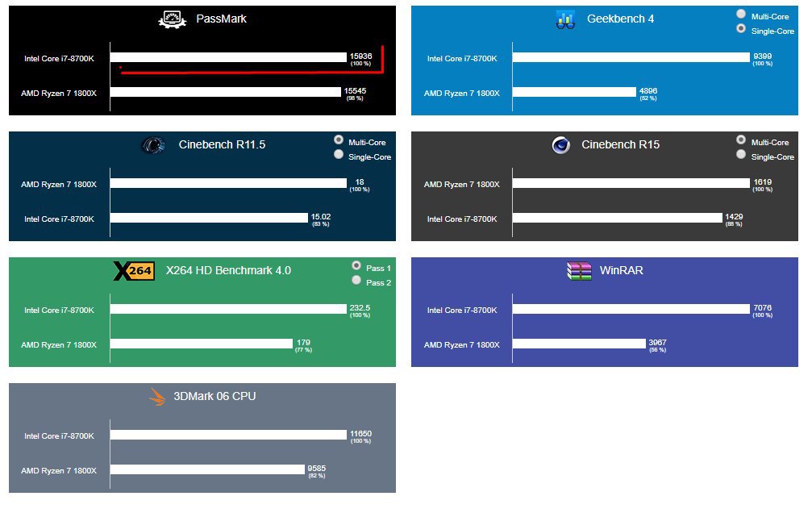Click the Cinebench R11.5 title
The image size is (812, 517).
(x=223, y=145)
